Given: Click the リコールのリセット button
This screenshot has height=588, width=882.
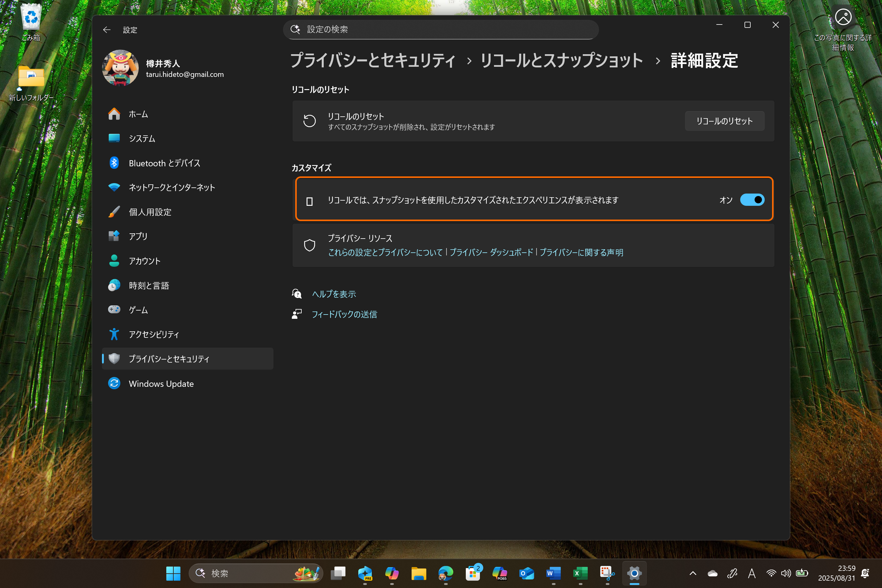Looking at the screenshot, I should click(x=724, y=121).
